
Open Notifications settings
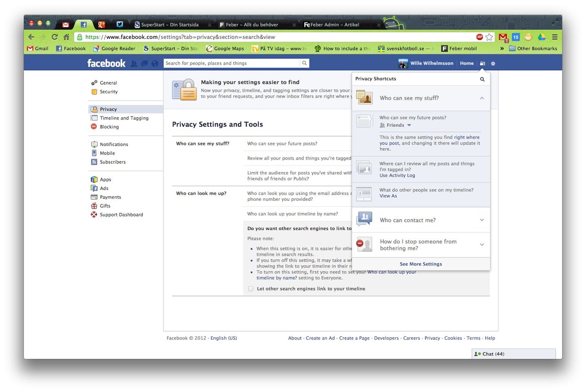click(114, 144)
